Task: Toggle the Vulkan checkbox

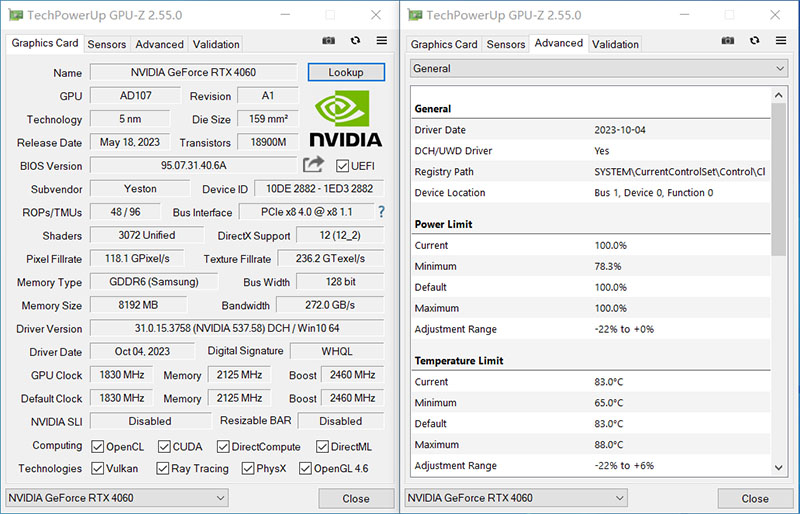Action: coord(97,468)
